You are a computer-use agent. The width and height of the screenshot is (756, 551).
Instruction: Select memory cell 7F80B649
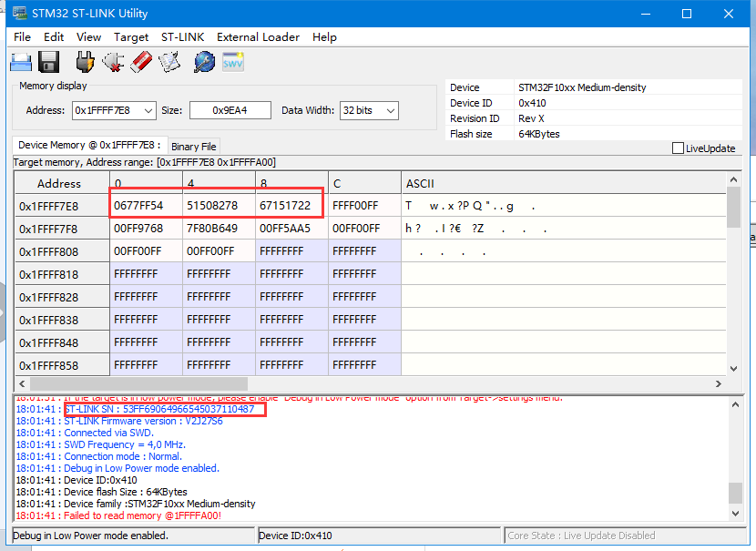[219, 229]
